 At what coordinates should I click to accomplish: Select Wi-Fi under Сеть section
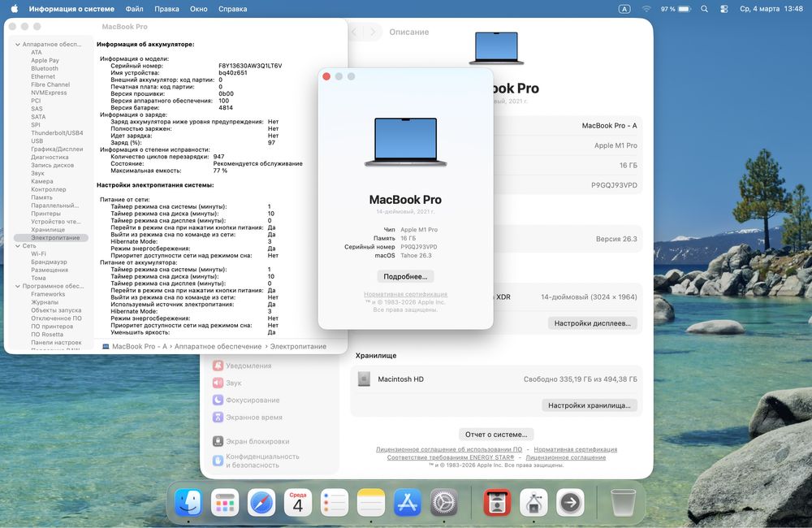38,254
